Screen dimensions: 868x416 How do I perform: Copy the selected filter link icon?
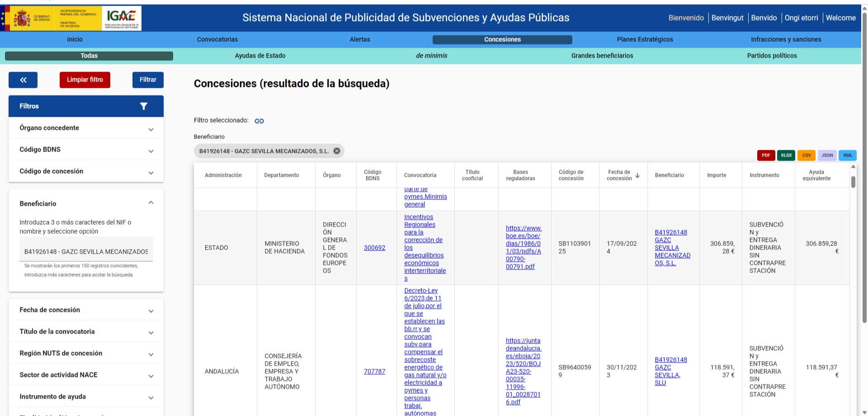[x=259, y=121]
